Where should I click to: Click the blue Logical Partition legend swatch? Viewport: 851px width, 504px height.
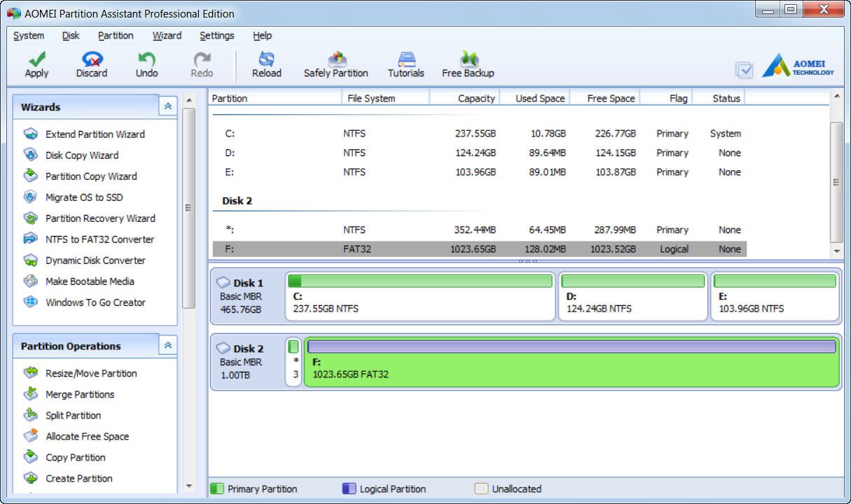[349, 489]
